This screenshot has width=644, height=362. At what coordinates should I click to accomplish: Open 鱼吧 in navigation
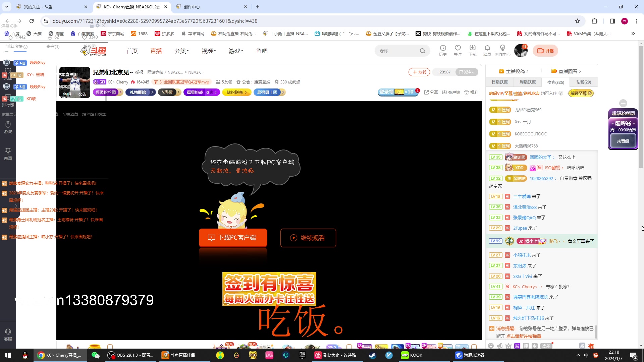[262, 51]
